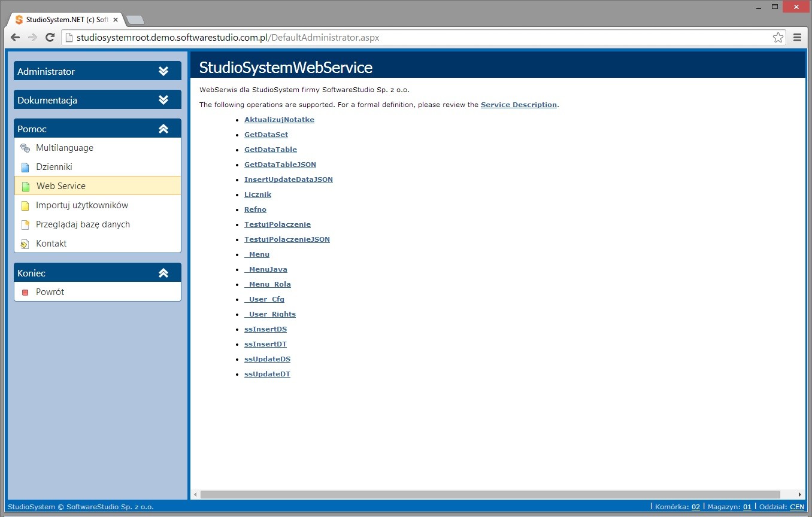Close the StudioSystem.NET browser tab

coord(116,20)
